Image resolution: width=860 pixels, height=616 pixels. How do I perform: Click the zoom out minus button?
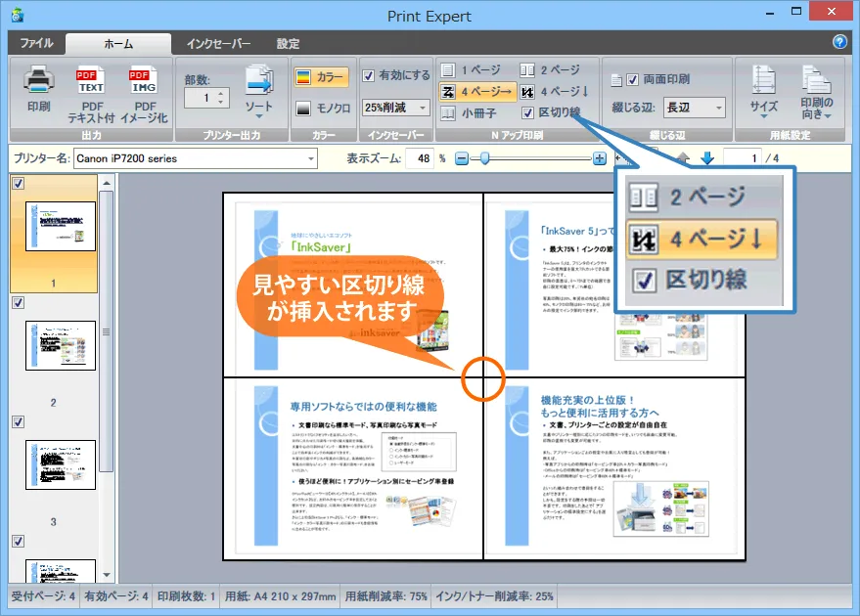click(462, 159)
